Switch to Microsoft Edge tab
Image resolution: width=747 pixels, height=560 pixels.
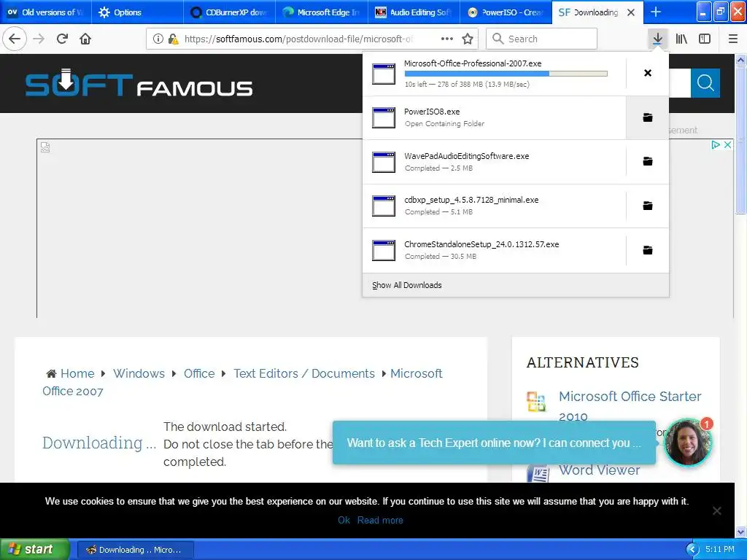click(x=322, y=12)
